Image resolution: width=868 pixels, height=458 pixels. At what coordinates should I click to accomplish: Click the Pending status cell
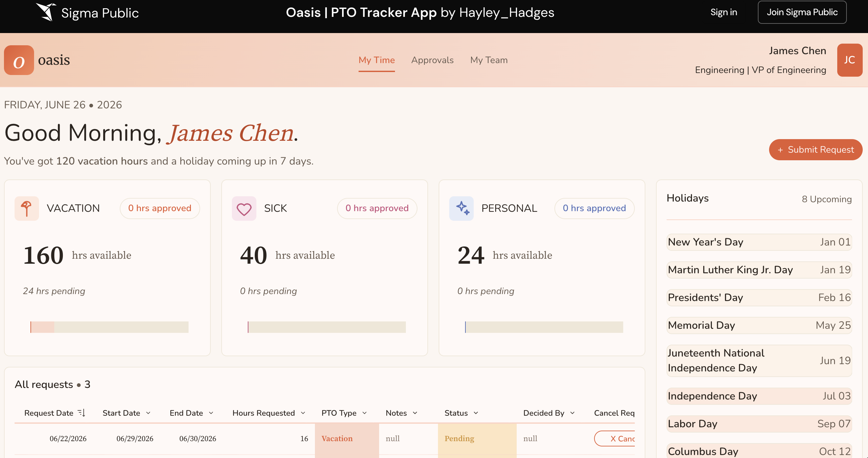[477, 439]
